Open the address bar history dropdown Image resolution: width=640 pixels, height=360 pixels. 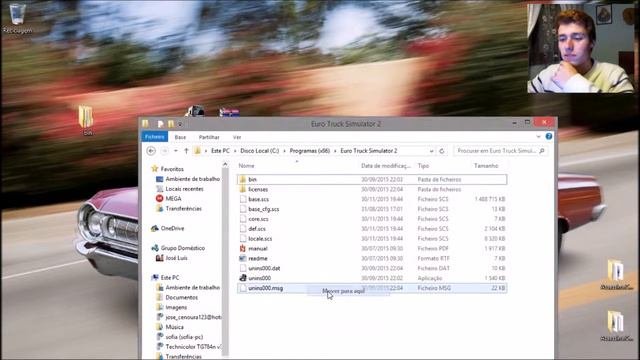click(x=431, y=151)
